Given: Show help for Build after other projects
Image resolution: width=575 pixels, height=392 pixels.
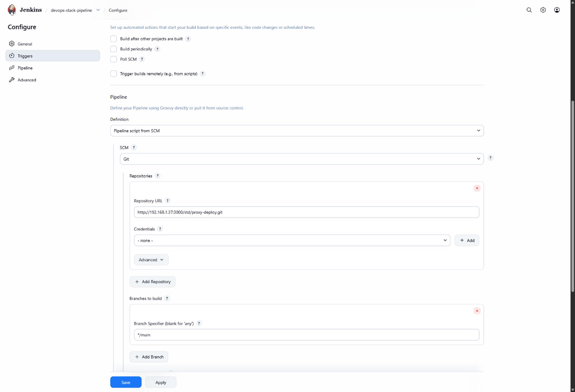Looking at the screenshot, I should coord(188,39).
